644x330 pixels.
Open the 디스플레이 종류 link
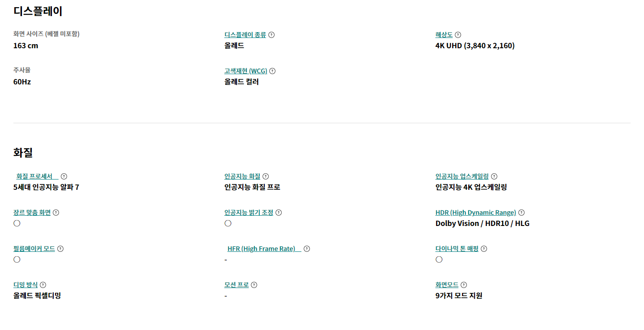coord(245,35)
